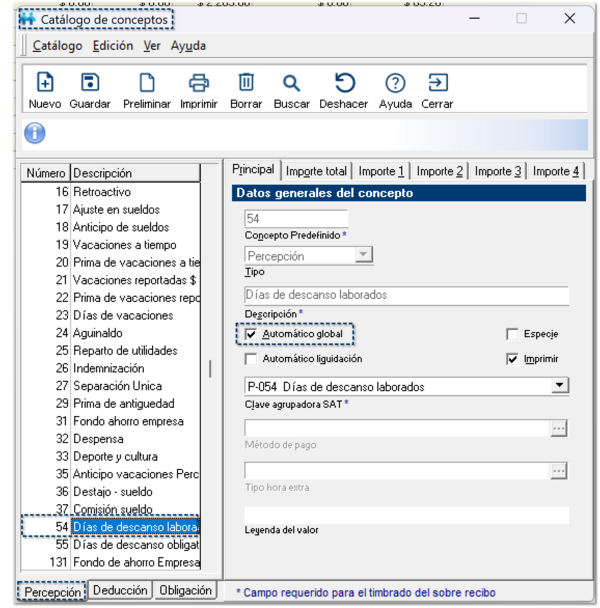Open the Tipo hora extra ellipsis button

(559, 471)
